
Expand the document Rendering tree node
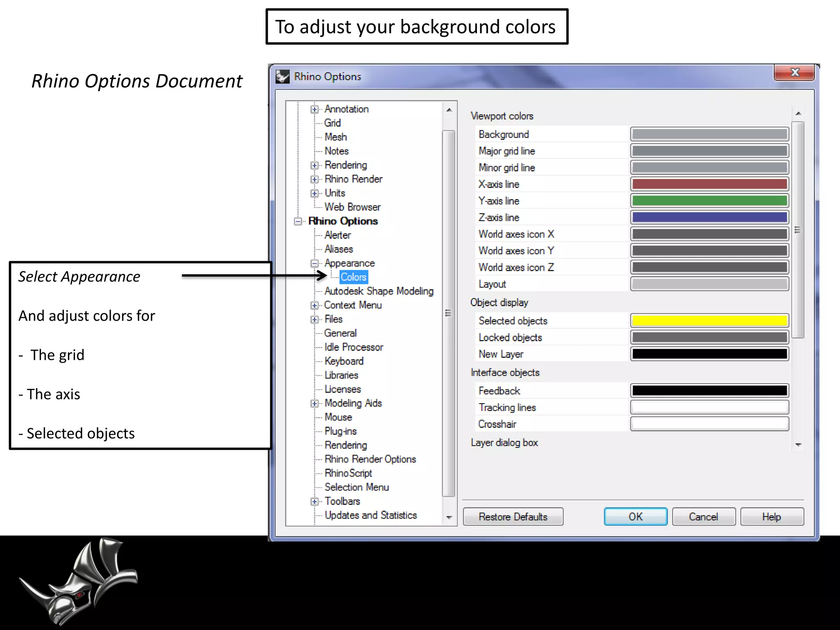315,165
